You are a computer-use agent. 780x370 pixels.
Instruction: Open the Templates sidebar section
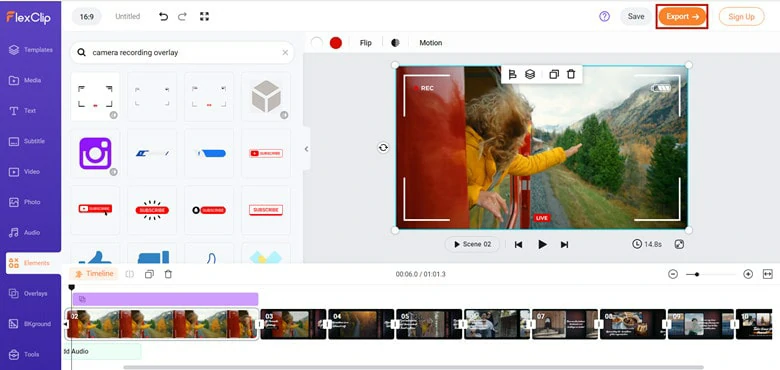[30, 50]
